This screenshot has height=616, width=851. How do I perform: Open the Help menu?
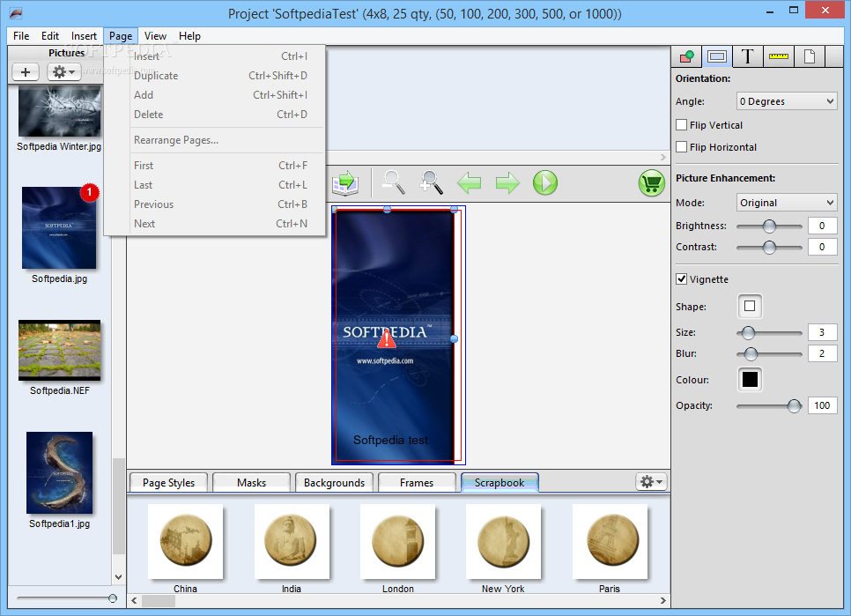tap(189, 36)
